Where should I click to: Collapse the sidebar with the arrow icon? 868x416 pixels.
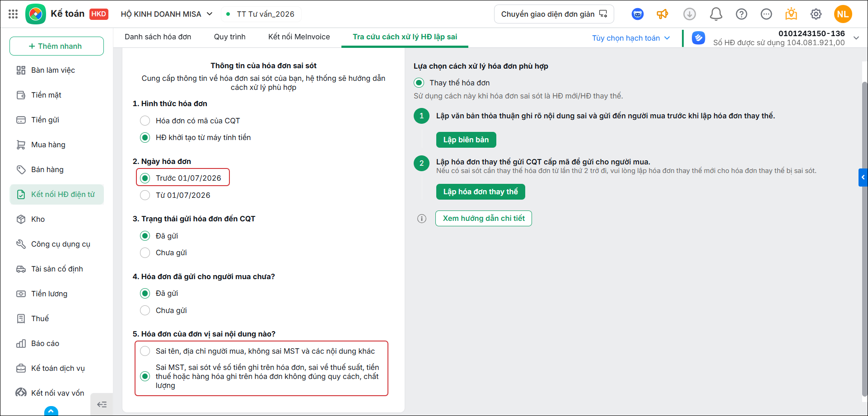point(102,404)
